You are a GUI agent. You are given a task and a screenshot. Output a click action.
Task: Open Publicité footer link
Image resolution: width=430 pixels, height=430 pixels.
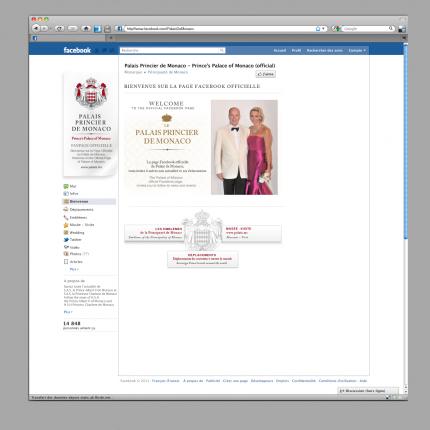213,381
